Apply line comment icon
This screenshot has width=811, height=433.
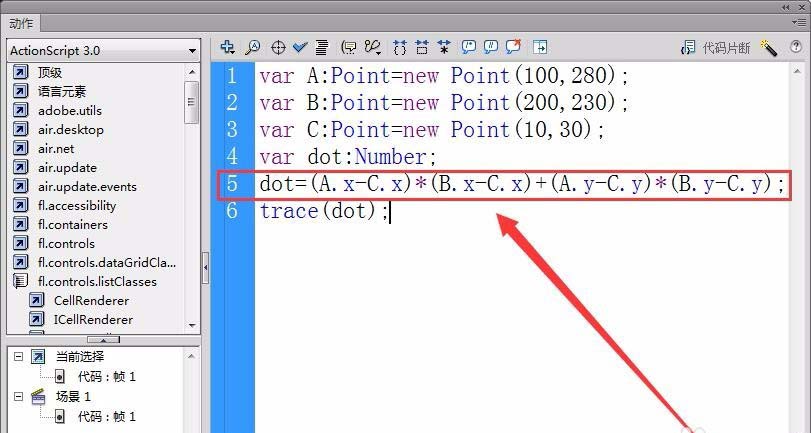[x=490, y=48]
